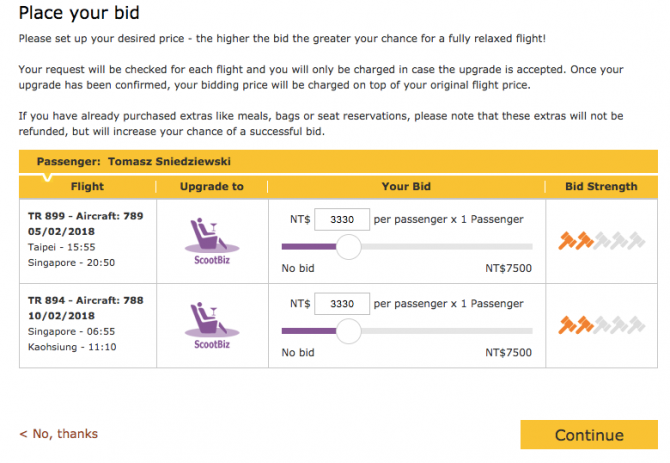Viewport: 670px width, 463px height.
Task: Click the TR 899 bid slider handle
Action: (x=349, y=246)
